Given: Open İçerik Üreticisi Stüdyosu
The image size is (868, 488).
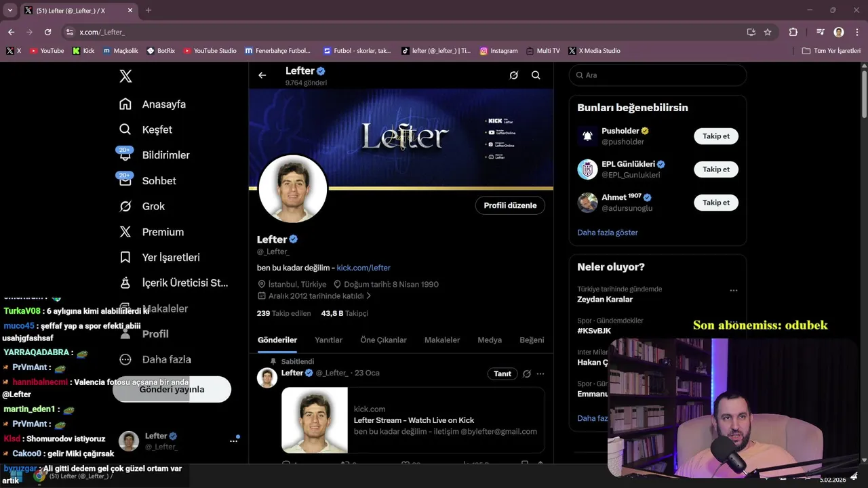Looking at the screenshot, I should tap(174, 283).
